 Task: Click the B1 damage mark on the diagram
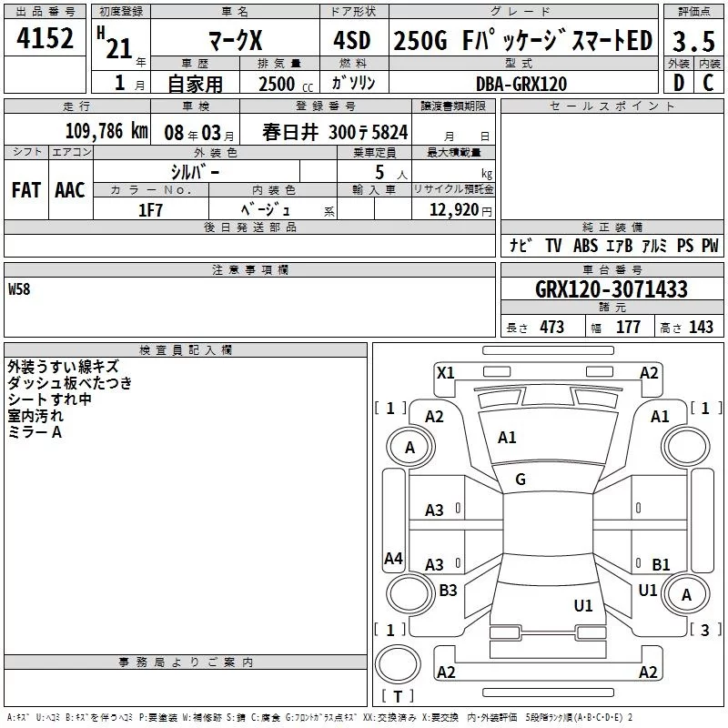point(662,564)
